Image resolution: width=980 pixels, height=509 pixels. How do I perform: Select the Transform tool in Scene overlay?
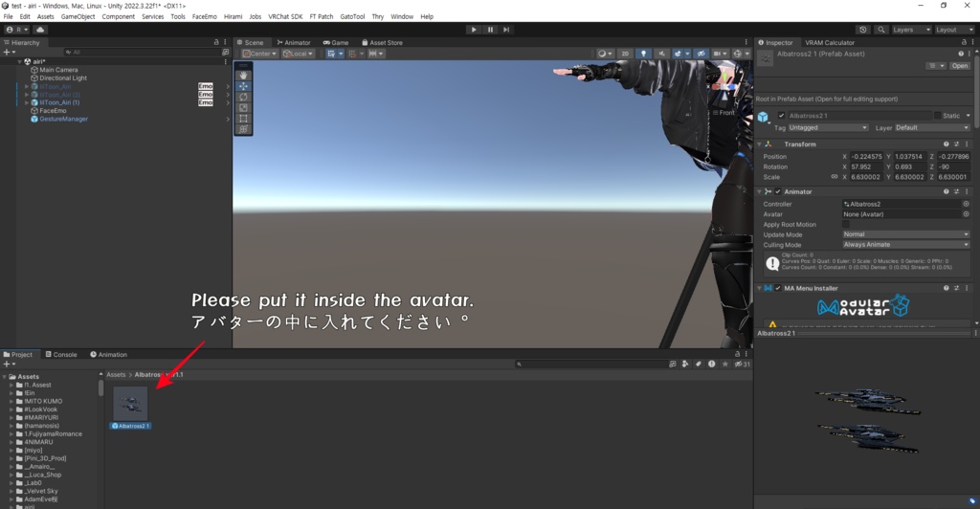pyautogui.click(x=243, y=129)
